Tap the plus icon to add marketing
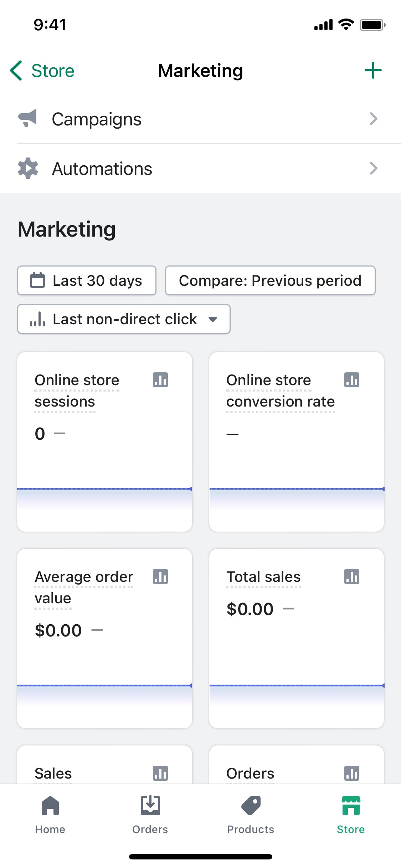Image resolution: width=401 pixels, height=868 pixels. [x=373, y=70]
